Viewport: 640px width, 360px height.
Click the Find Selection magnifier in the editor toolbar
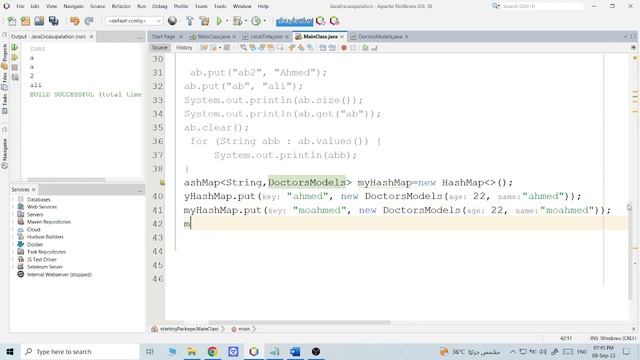[243, 48]
